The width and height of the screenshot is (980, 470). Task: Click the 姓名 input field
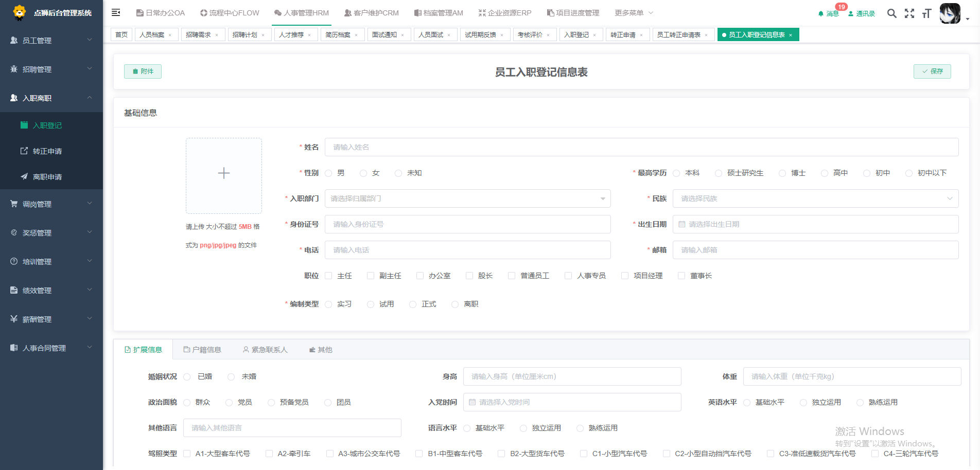coord(641,147)
